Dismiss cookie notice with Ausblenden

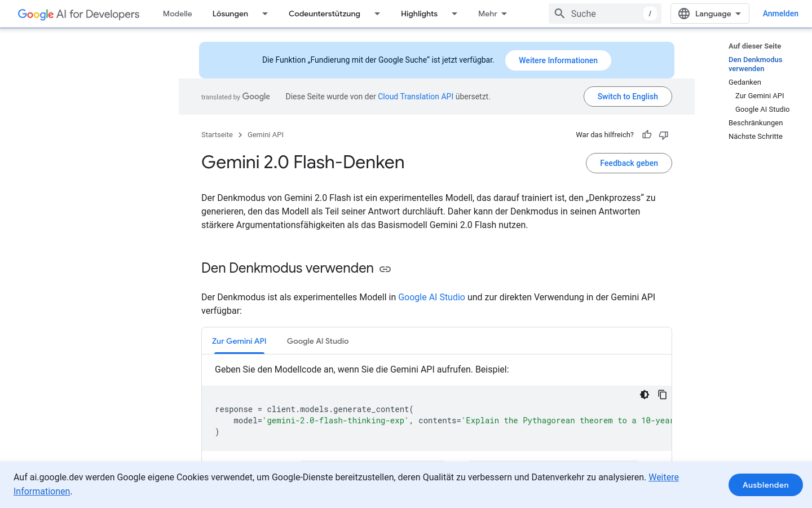tap(765, 485)
